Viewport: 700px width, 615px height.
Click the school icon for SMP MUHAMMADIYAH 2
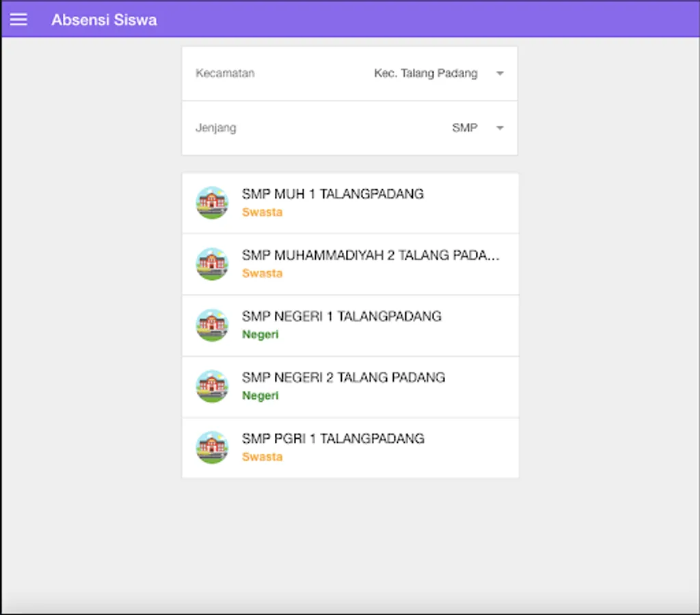(x=212, y=264)
